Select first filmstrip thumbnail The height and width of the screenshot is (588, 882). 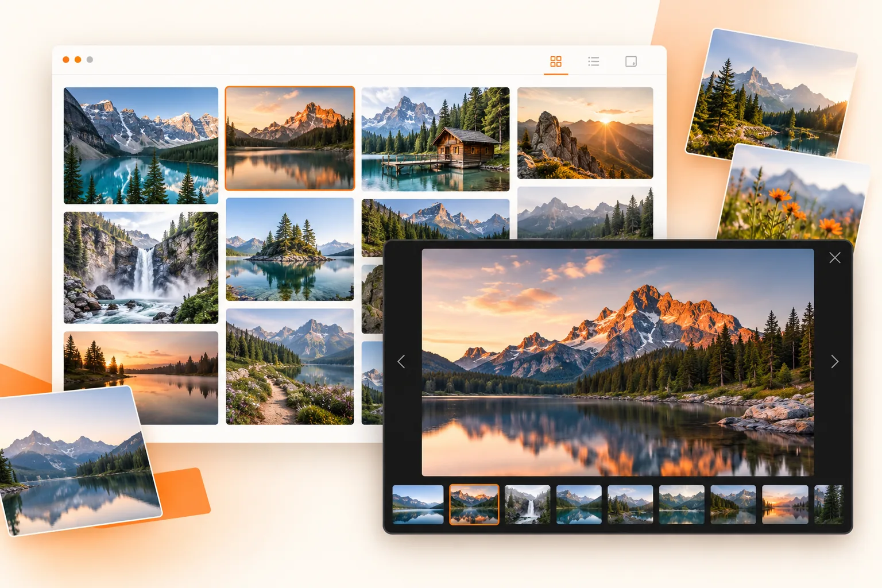click(x=418, y=505)
